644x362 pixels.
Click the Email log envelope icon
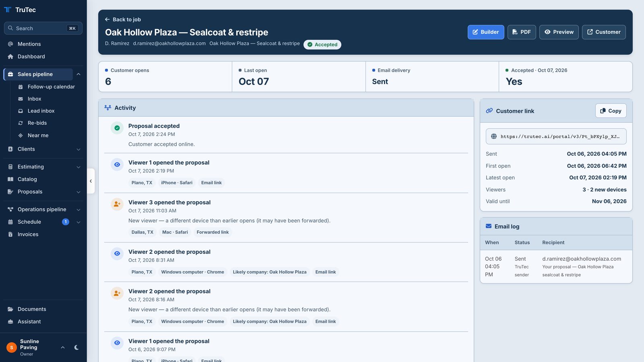pyautogui.click(x=489, y=226)
